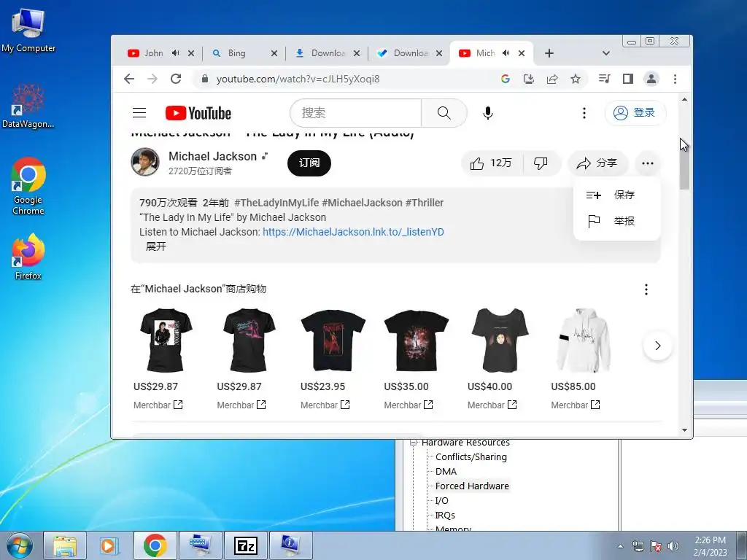
Task: Click the page scrollbar up arrow
Action: [x=684, y=99]
